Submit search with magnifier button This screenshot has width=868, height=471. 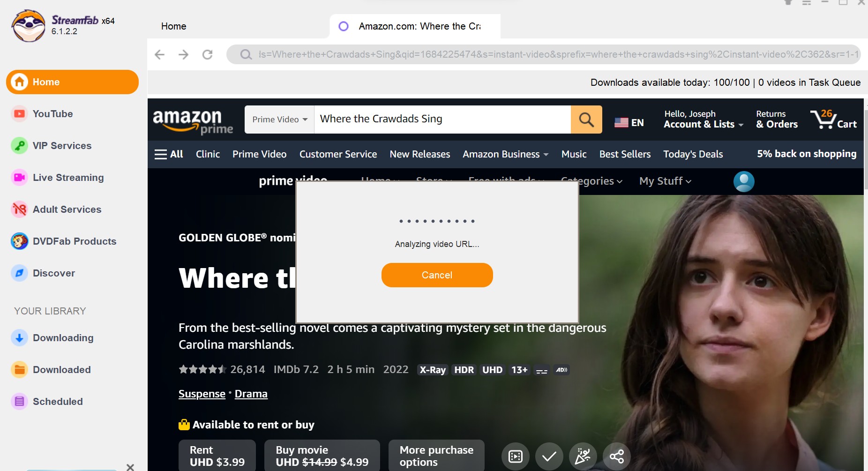(x=586, y=120)
